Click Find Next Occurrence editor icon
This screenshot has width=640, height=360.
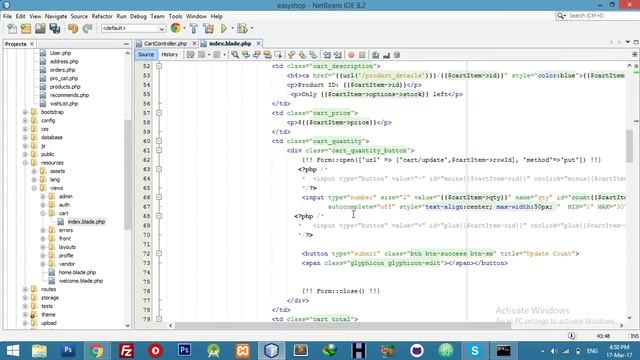[256, 55]
